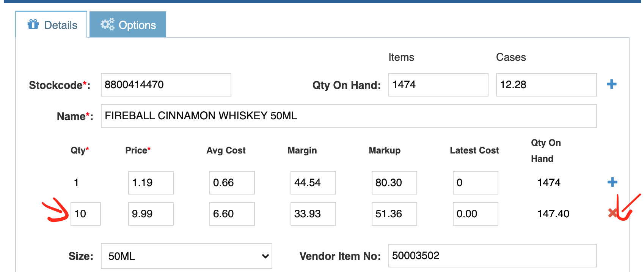Click the Cases label above quantity
This screenshot has width=644, height=272.
click(511, 57)
